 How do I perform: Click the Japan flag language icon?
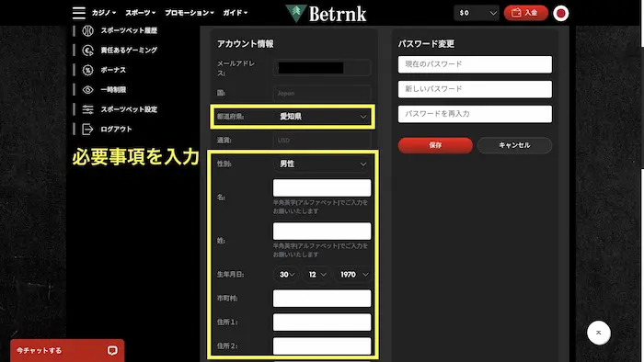pos(560,13)
